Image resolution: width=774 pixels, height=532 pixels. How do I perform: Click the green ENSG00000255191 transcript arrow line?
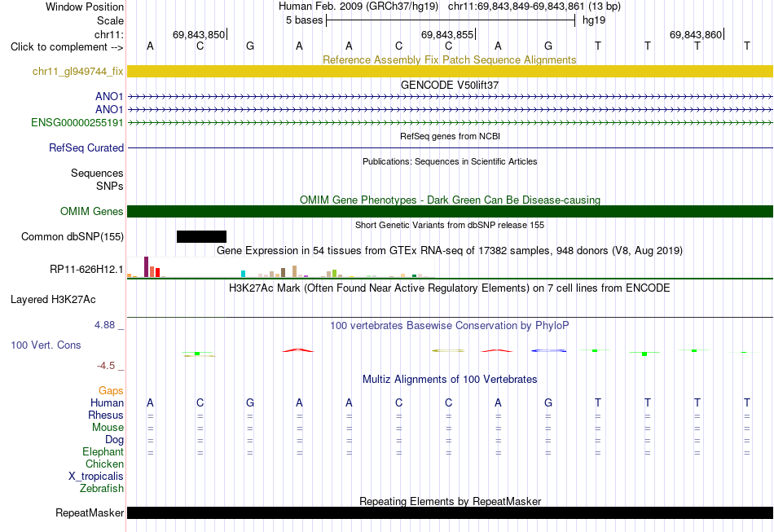(450, 122)
